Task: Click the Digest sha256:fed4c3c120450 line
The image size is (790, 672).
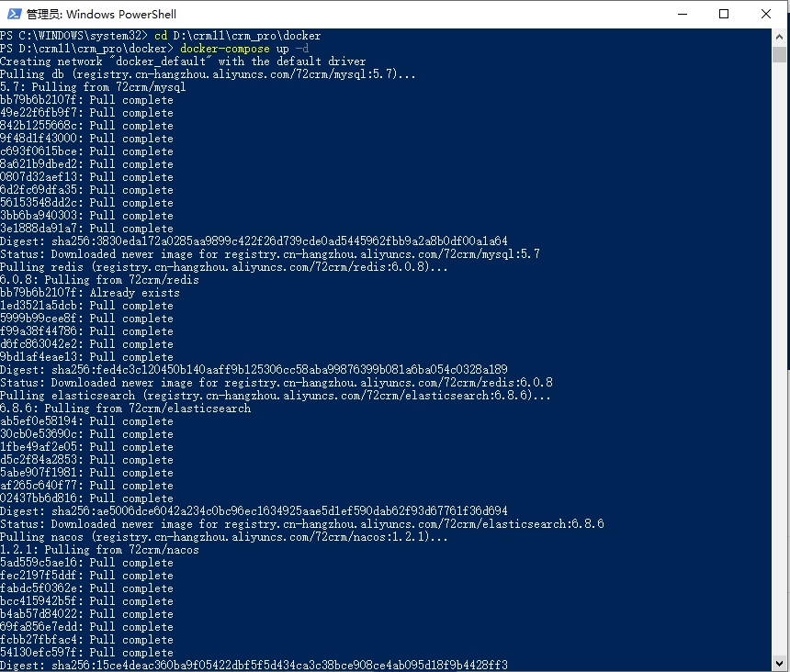Action: [x=254, y=370]
